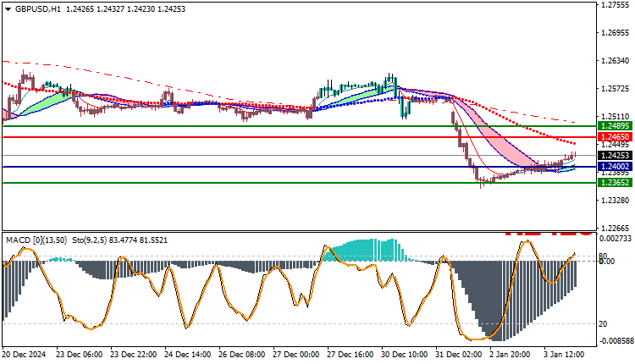Click the 3 Jan 12:00 time label
This screenshot has height=364, width=635.
(564, 355)
